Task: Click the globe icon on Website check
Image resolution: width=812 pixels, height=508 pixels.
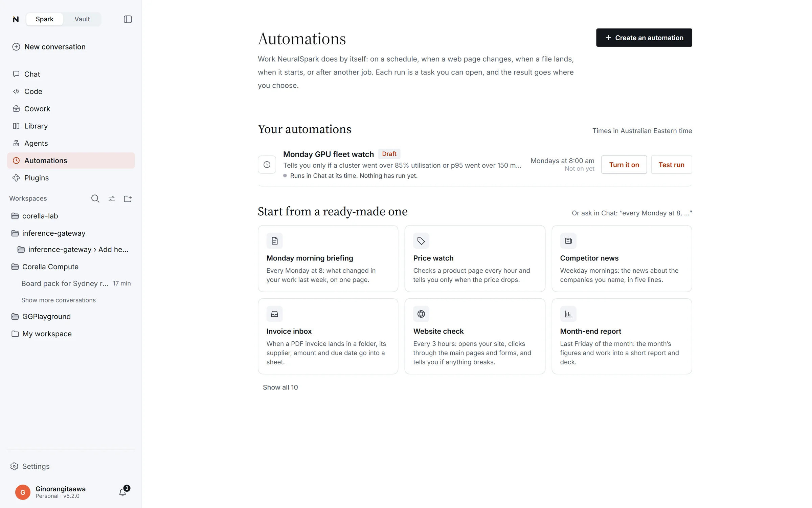Action: tap(421, 314)
